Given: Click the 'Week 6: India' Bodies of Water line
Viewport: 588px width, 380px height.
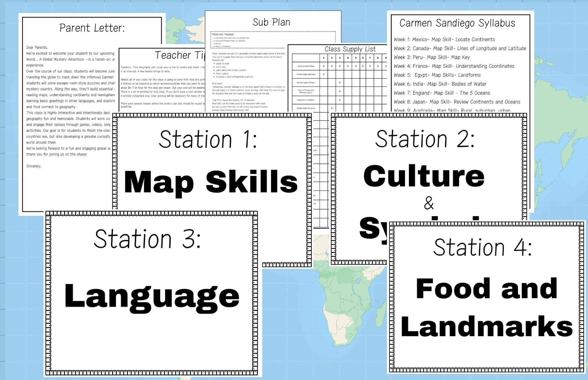Looking at the screenshot, I should [440, 84].
